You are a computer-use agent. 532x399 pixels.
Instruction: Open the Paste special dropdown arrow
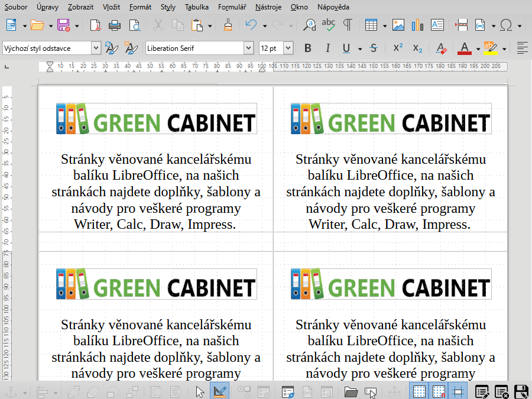[x=210, y=26]
